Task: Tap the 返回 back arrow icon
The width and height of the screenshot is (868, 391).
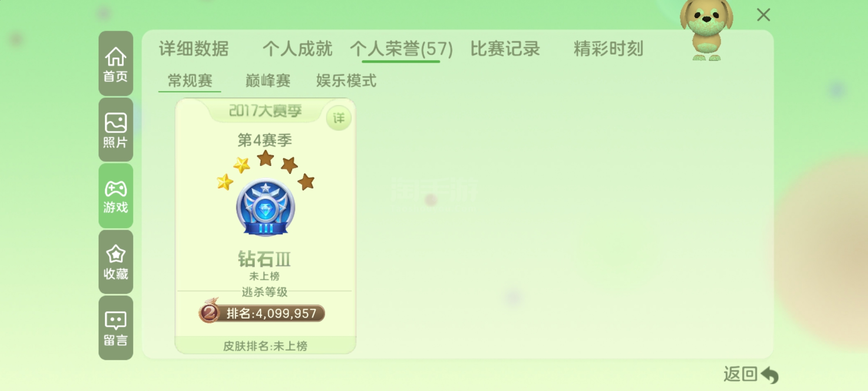Action: 769,375
